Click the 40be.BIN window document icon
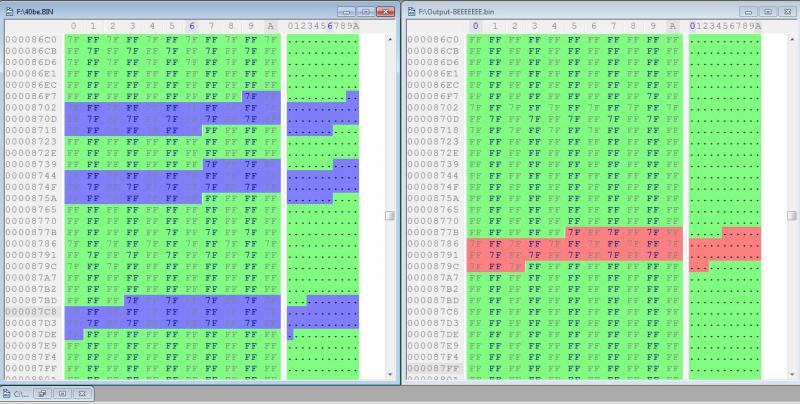The image size is (800, 404). tap(8, 9)
